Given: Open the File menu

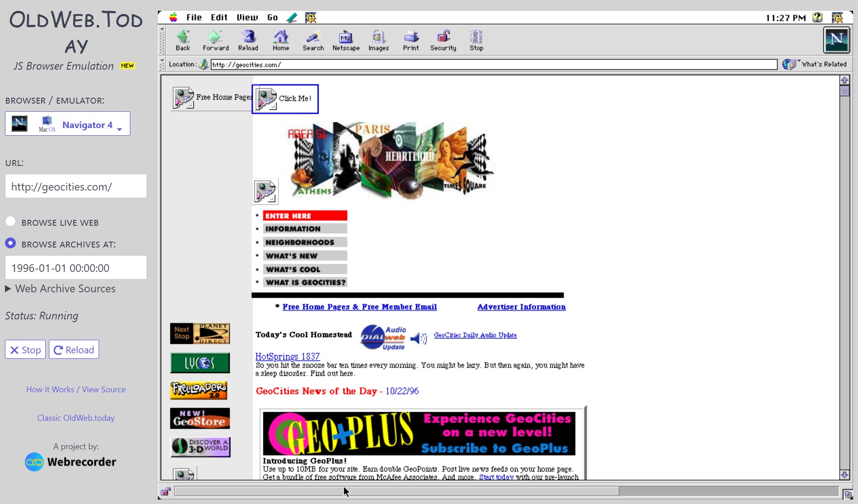Looking at the screenshot, I should (x=194, y=18).
